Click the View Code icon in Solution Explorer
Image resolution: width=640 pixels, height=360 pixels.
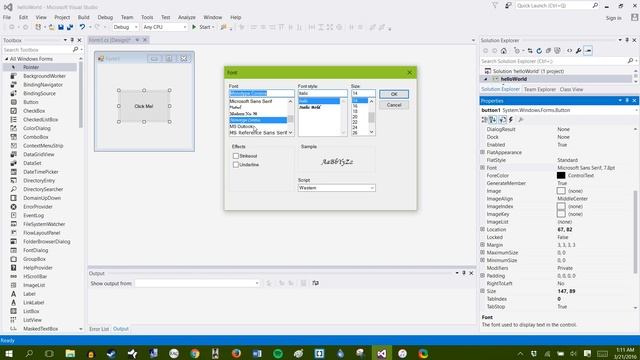click(569, 51)
